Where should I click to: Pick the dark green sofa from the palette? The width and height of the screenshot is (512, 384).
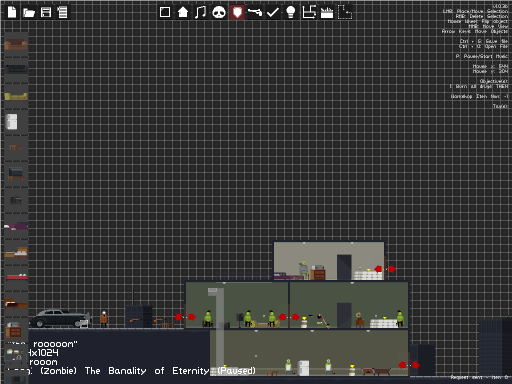[x=16, y=70]
